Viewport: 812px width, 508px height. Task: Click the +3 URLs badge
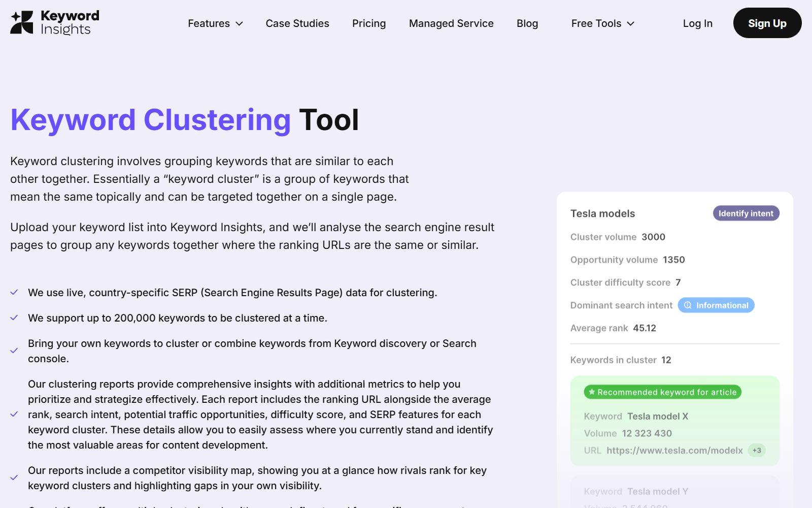coord(757,451)
